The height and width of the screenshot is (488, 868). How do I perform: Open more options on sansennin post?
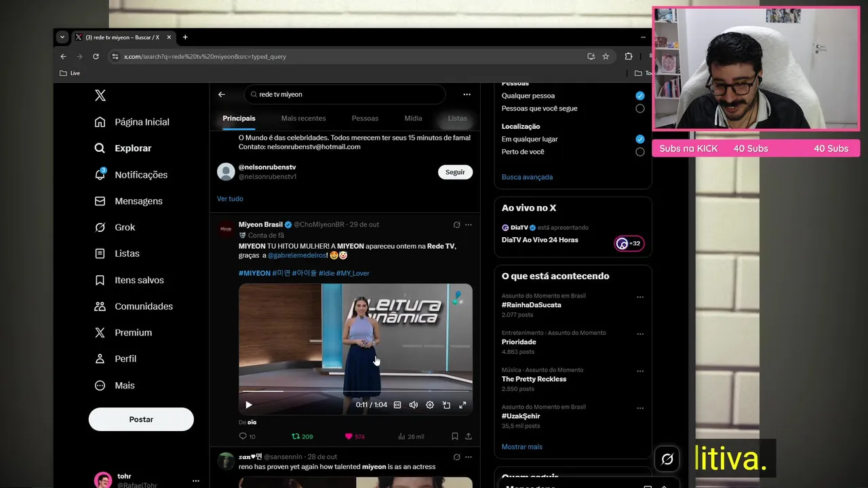(x=468, y=457)
